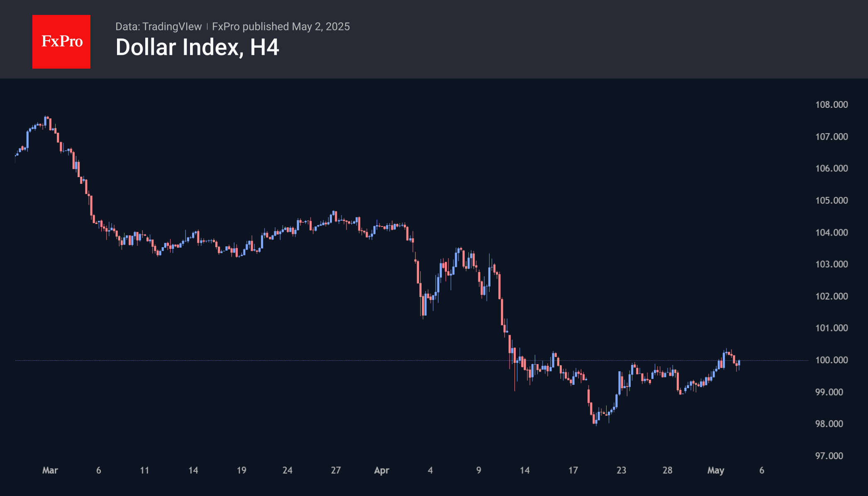
Task: Click the "27" date marker on the time axis
Action: click(336, 470)
